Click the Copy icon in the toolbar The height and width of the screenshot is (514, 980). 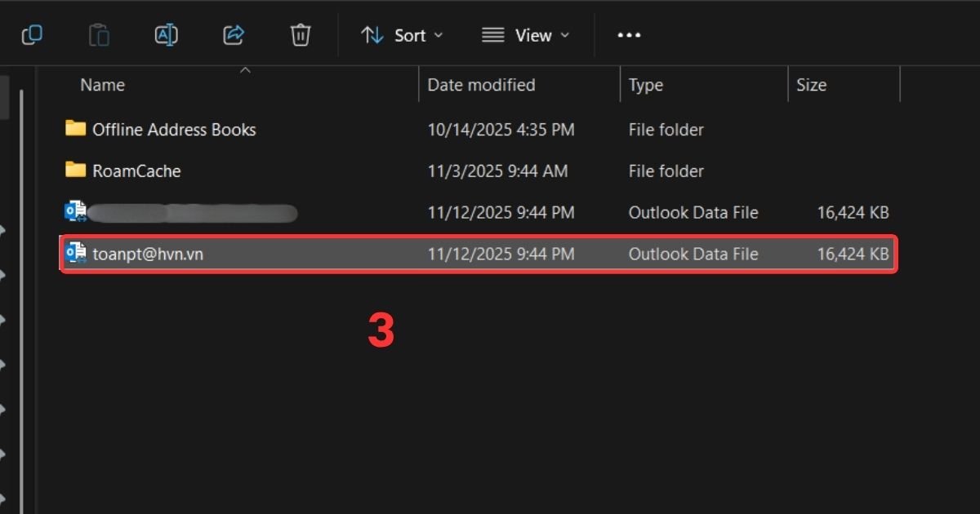point(31,34)
